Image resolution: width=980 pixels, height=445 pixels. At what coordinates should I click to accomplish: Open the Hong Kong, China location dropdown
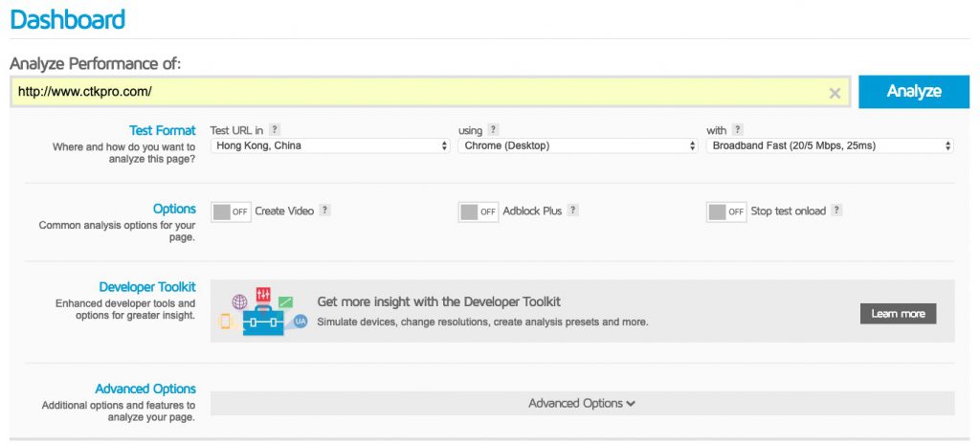(x=330, y=145)
